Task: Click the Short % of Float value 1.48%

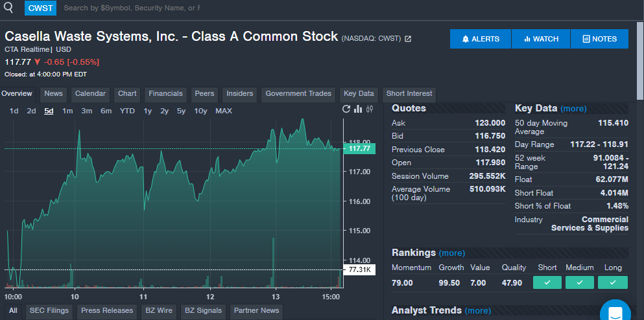Action: (617, 206)
